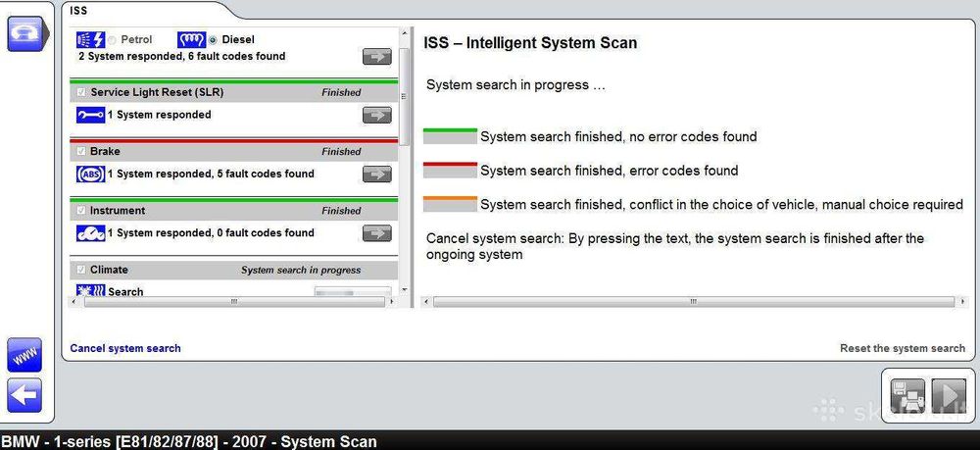Click the green no error codes legend swatch

pyautogui.click(x=450, y=136)
